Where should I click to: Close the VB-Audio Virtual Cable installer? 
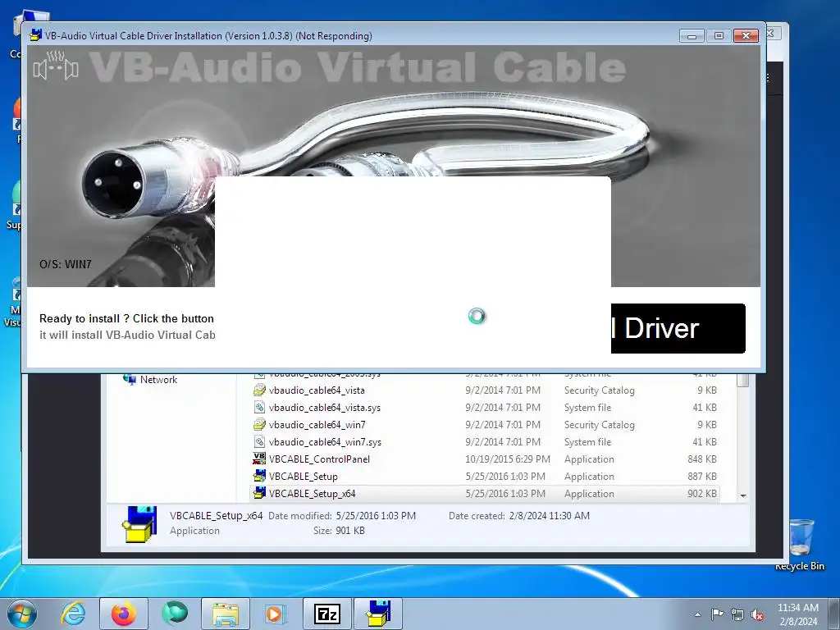[746, 36]
